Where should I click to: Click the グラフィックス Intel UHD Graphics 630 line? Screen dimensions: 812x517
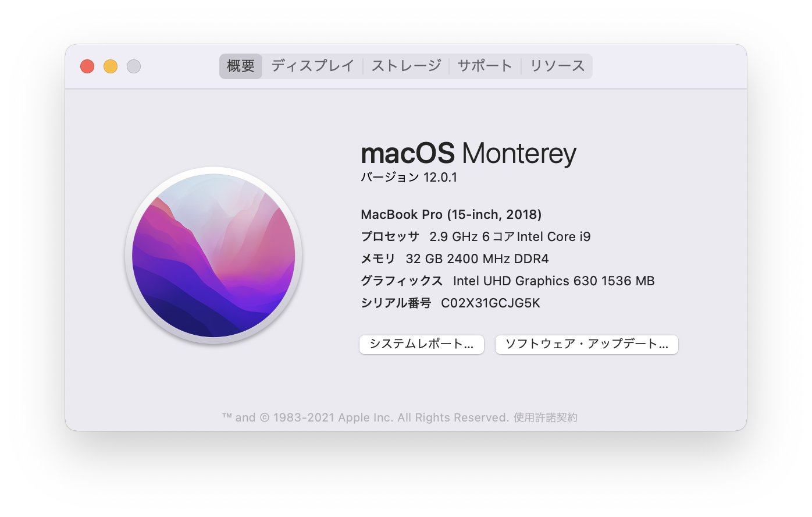(x=508, y=281)
